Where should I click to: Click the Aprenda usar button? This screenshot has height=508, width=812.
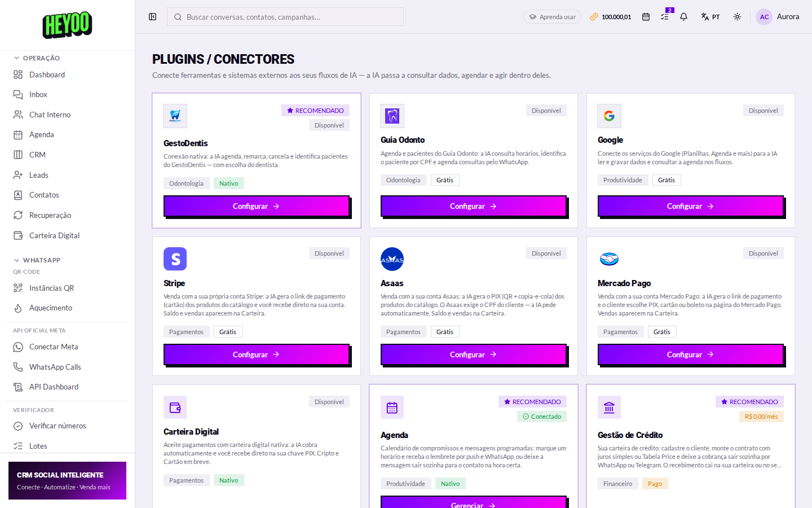pos(552,17)
